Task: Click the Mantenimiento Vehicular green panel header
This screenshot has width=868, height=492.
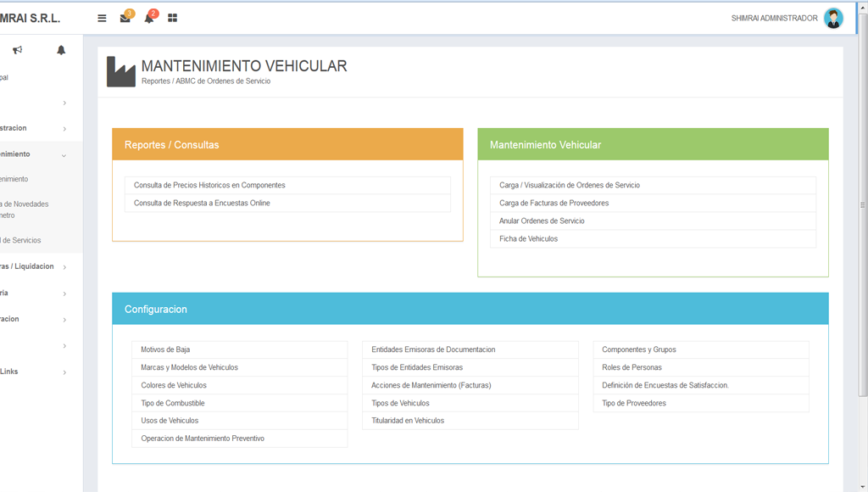Action: [x=653, y=144]
